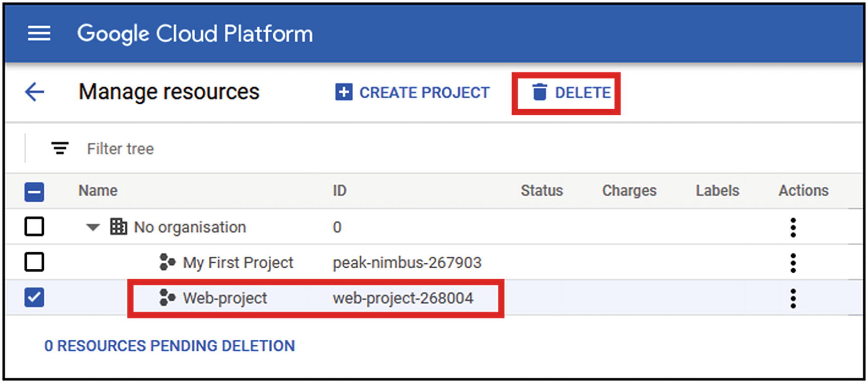Click the No organisation building icon
Viewport: 868px width, 383px height.
(x=119, y=226)
